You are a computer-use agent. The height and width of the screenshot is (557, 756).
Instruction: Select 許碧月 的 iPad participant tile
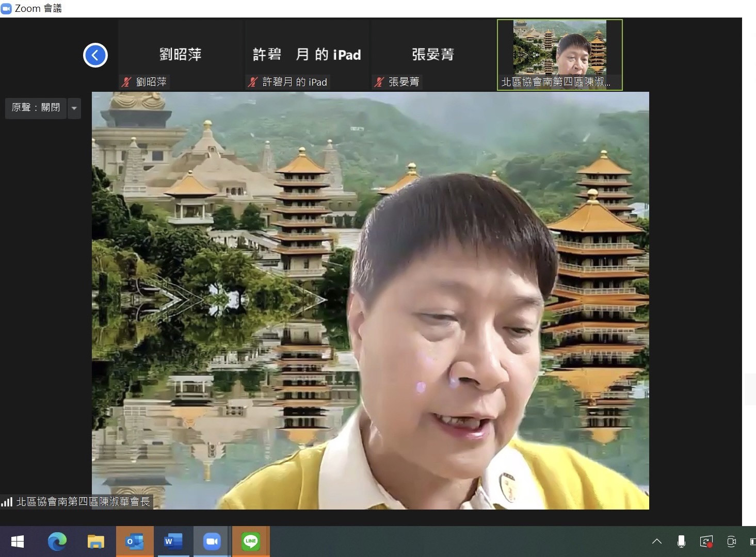tap(307, 54)
